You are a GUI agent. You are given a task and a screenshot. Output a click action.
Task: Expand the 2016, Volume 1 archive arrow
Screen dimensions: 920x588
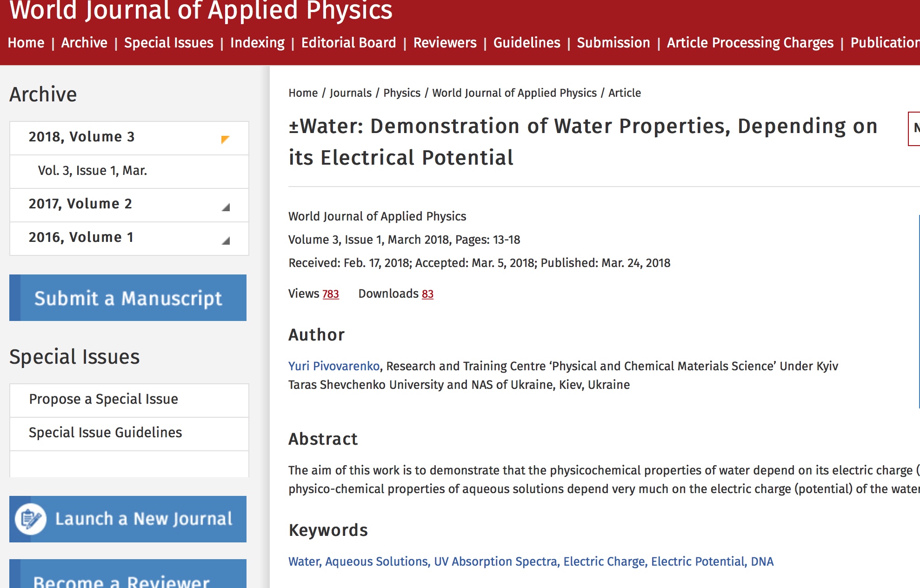226,241
